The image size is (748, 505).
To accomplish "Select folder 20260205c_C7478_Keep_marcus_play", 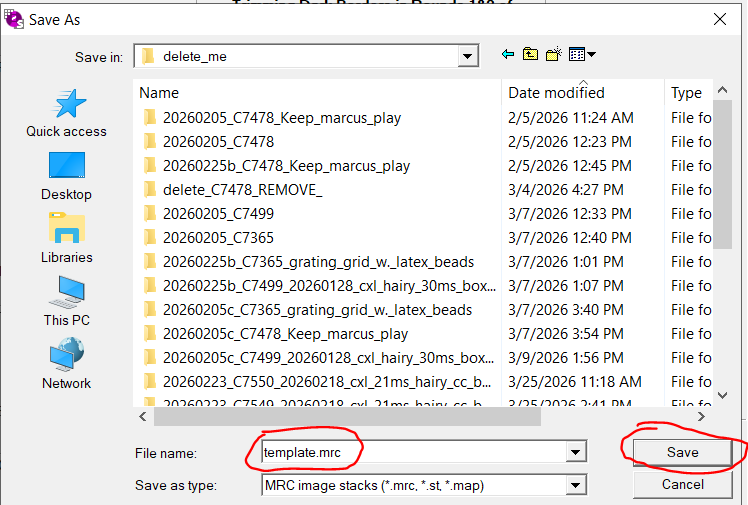I will 285,334.
